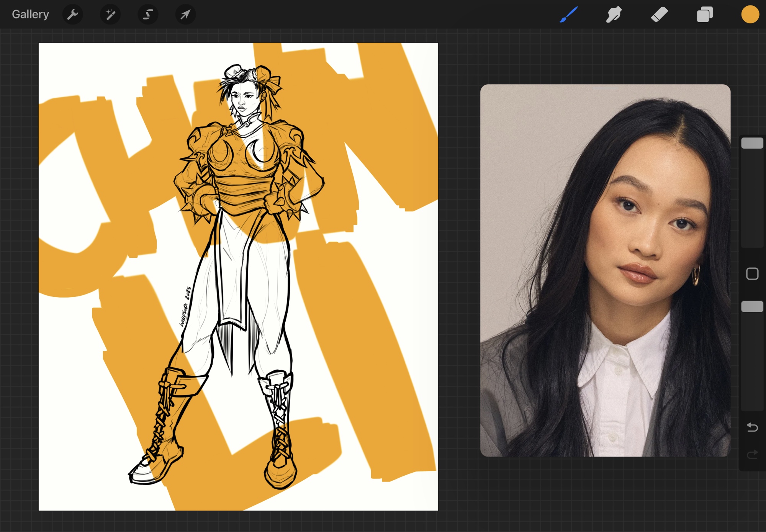Open the Adjustments magic wand menu

[110, 15]
